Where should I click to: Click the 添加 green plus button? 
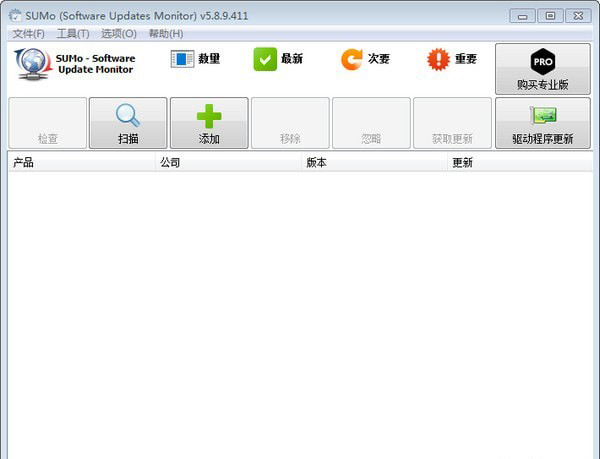coord(209,123)
